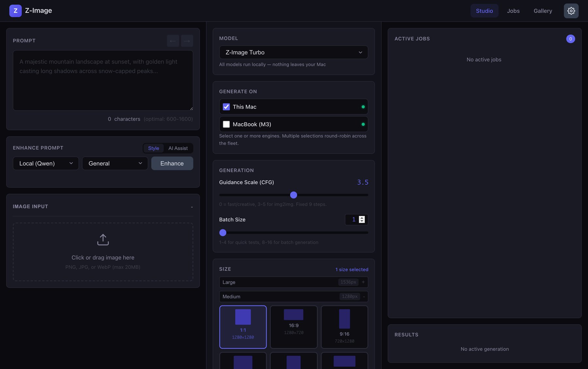Click the '0 characters' counter text
588x369 pixels.
(x=124, y=119)
